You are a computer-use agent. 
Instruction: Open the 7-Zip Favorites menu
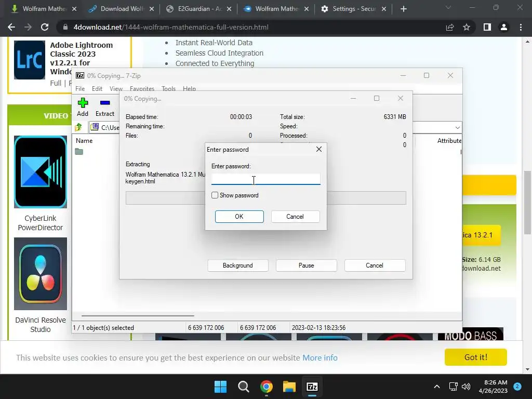click(142, 88)
